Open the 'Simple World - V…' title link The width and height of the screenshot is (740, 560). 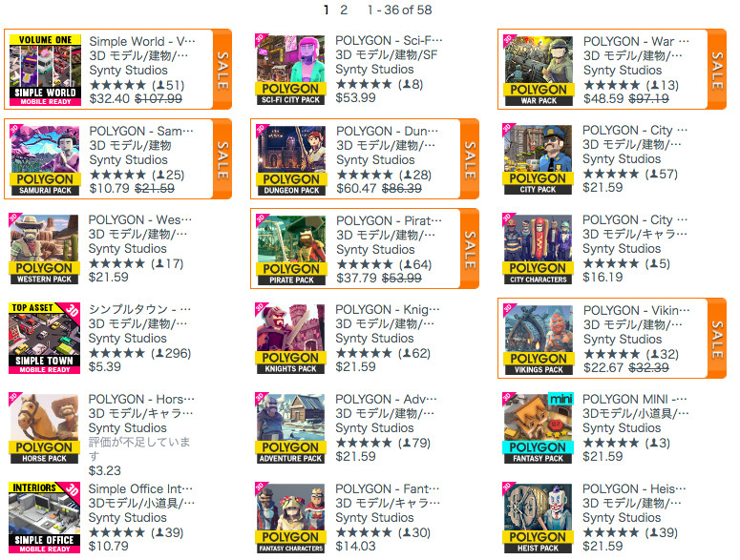coord(142,41)
